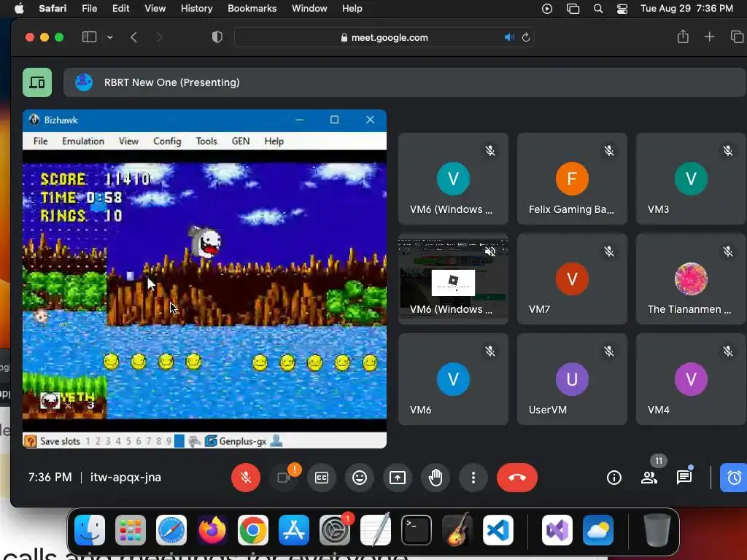Open the Bookmarks menu

252,8
